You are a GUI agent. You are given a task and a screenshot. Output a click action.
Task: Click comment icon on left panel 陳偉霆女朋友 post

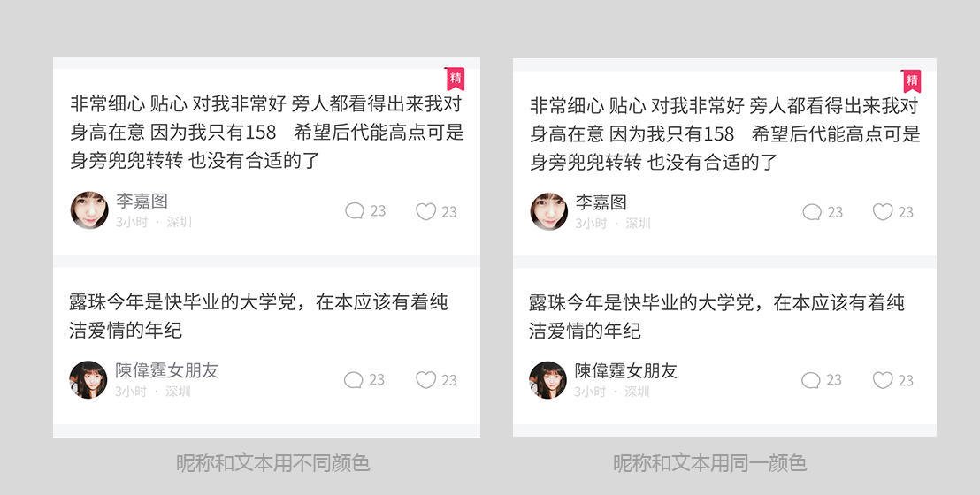pos(353,380)
